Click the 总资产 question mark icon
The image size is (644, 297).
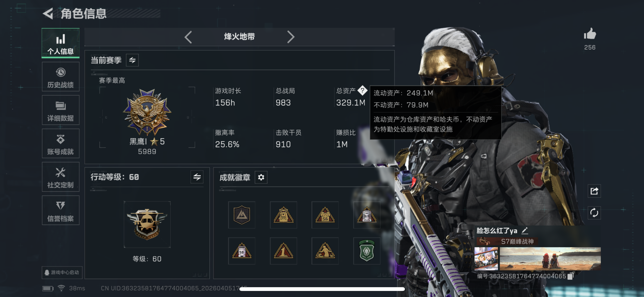click(362, 90)
